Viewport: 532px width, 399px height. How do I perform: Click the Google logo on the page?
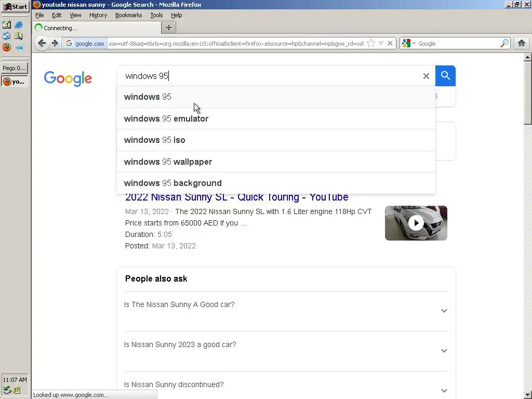coord(68,79)
